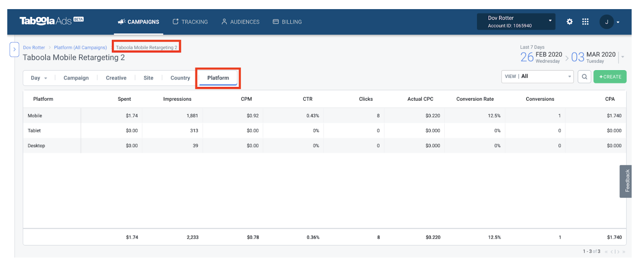Open the search magnifier icon
Screen dimensions: 644x265
pyautogui.click(x=584, y=76)
